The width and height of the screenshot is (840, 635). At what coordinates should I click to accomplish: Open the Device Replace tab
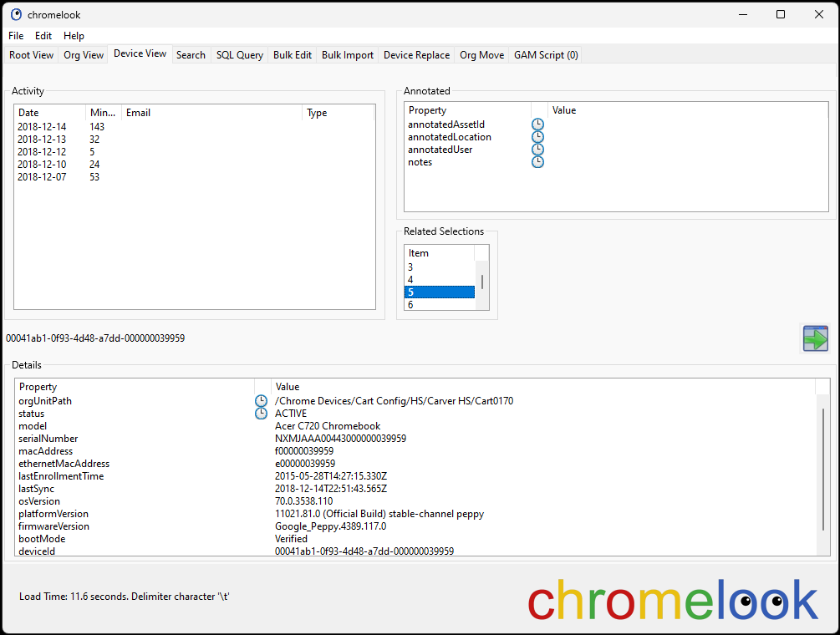coord(417,55)
